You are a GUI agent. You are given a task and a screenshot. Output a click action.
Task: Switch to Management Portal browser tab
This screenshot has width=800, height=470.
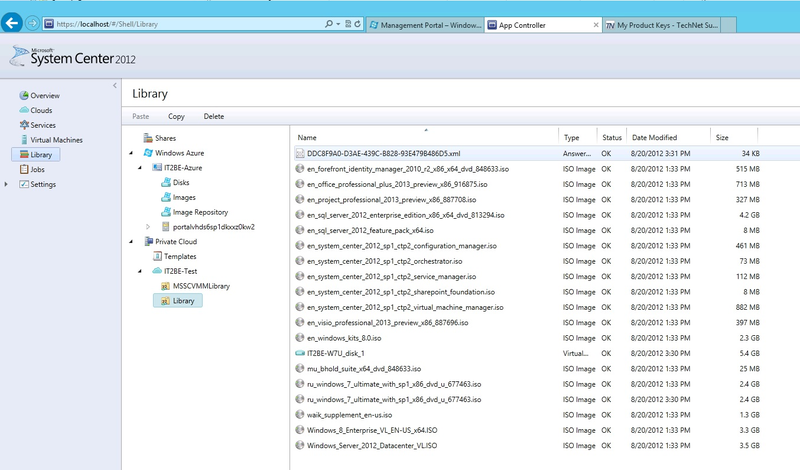point(426,25)
